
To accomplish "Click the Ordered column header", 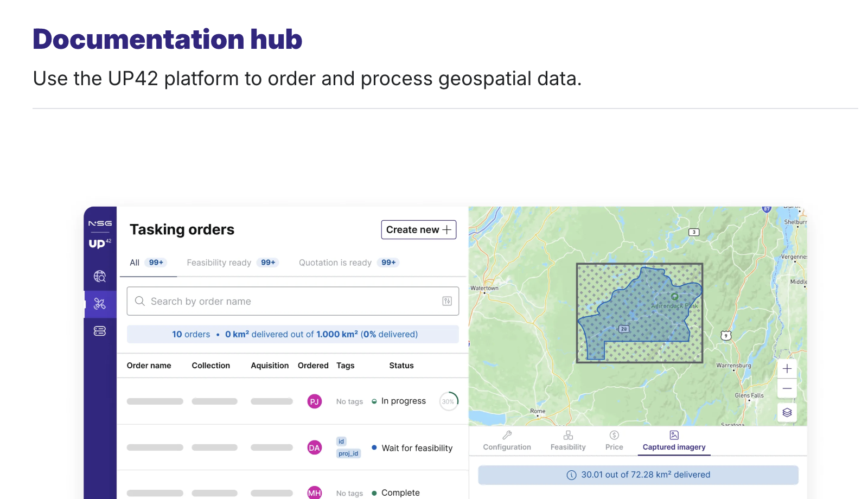I will (313, 366).
